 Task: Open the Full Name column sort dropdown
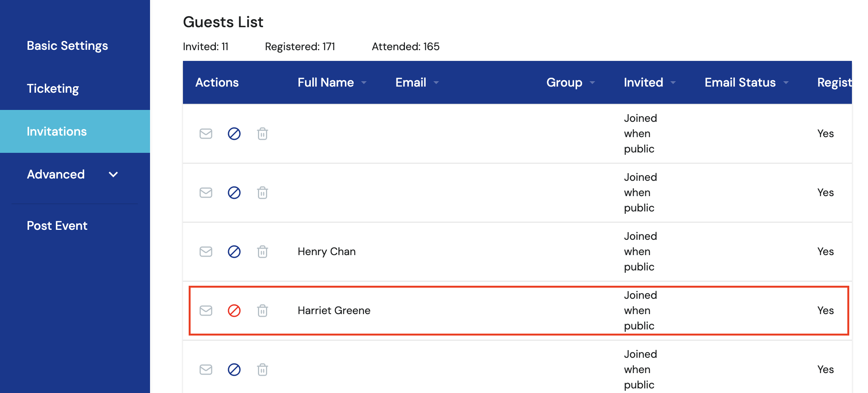click(x=364, y=83)
